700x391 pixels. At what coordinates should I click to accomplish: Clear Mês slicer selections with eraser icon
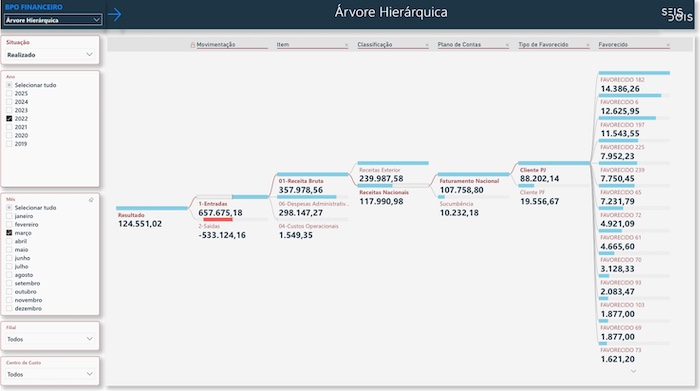click(x=91, y=200)
